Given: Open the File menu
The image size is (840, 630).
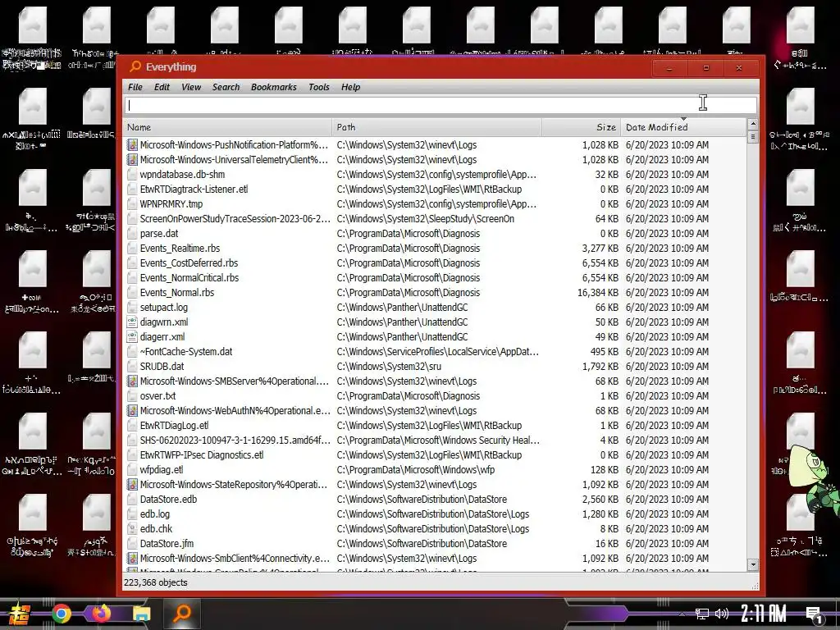Looking at the screenshot, I should tap(135, 87).
